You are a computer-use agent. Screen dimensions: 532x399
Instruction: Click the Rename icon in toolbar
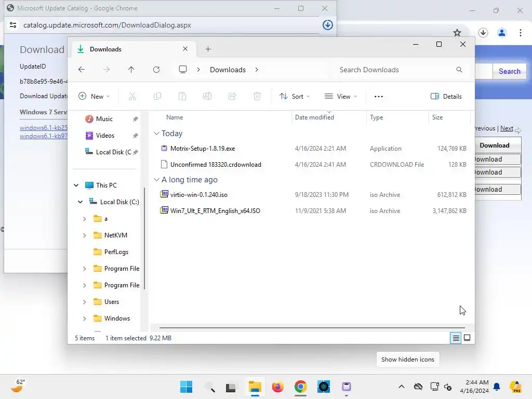pyautogui.click(x=207, y=96)
